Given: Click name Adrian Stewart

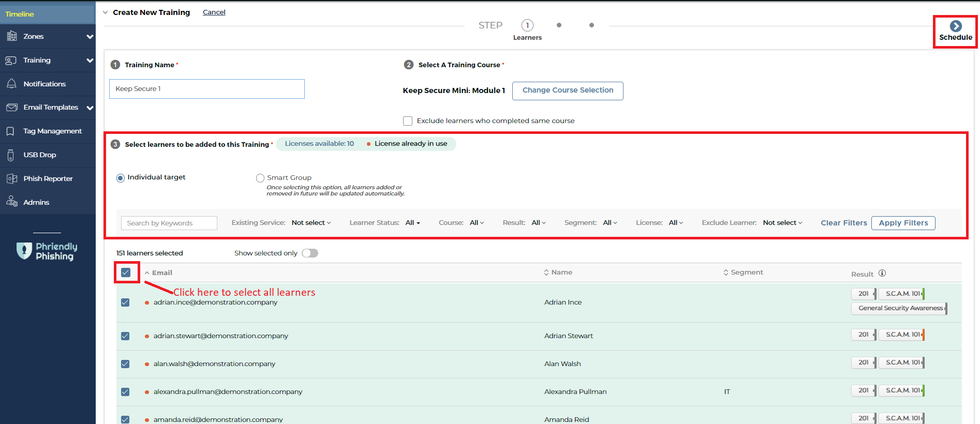Looking at the screenshot, I should click(x=569, y=336).
